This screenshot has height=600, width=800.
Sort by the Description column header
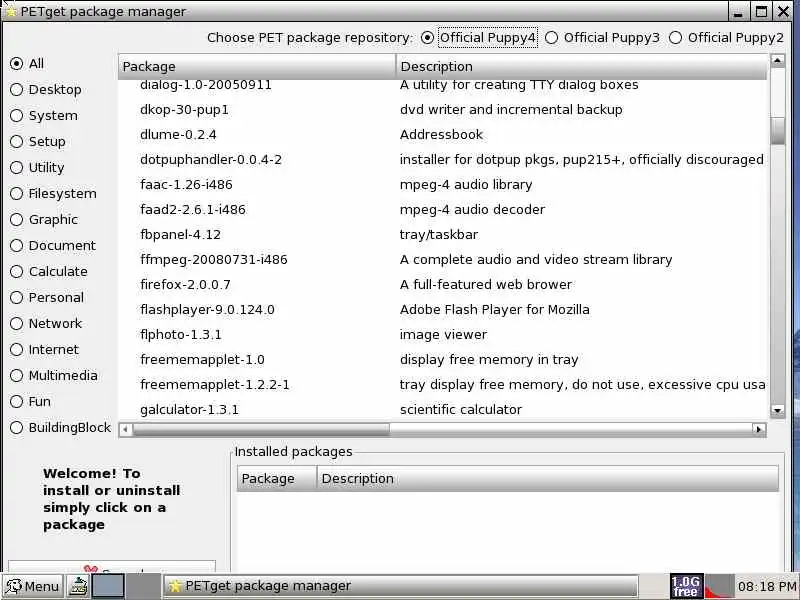(582, 66)
